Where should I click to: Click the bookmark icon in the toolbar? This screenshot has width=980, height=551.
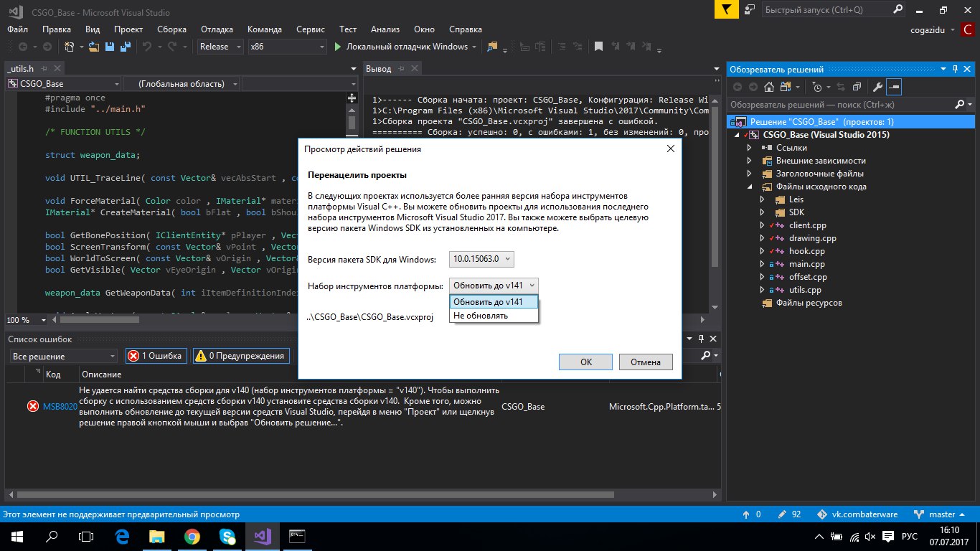598,47
